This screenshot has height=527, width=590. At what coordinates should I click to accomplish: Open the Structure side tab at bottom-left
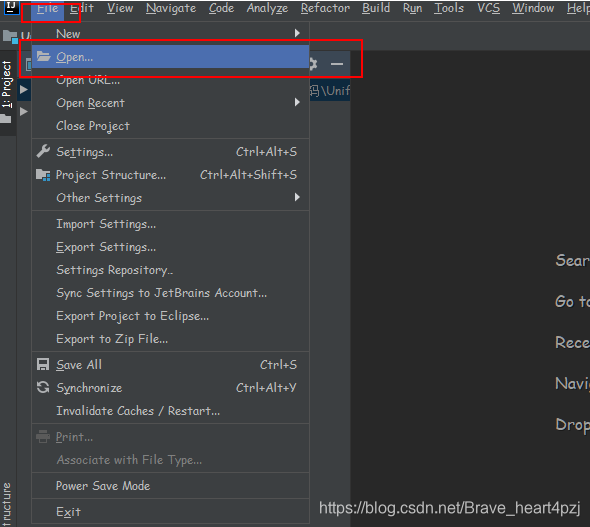(7, 504)
